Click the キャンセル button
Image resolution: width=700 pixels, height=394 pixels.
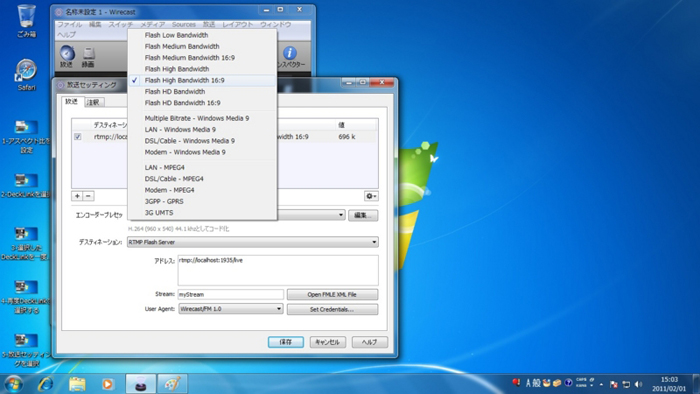tap(328, 342)
